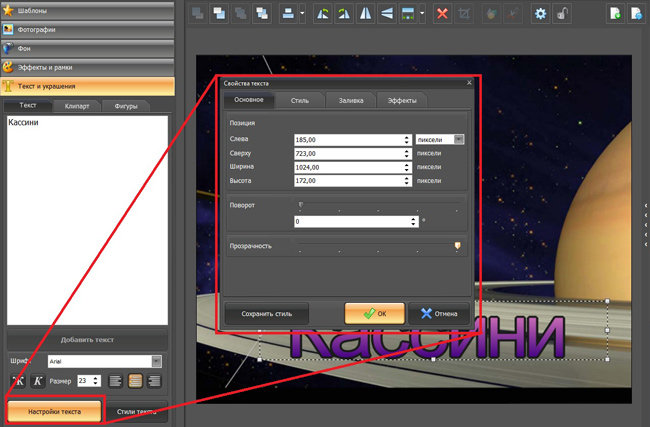The width and height of the screenshot is (650, 427).
Task: Switch to the Основное tab
Action: click(x=249, y=100)
